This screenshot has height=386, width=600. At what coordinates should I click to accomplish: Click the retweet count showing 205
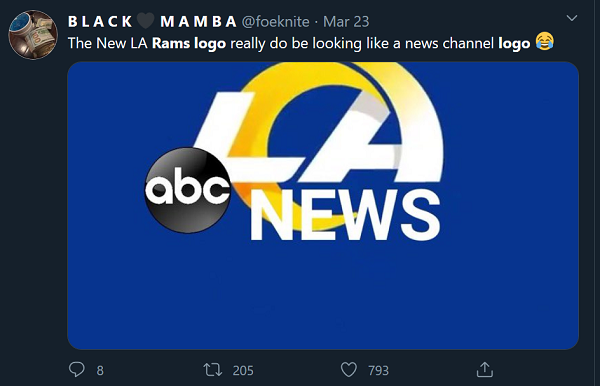(243, 370)
